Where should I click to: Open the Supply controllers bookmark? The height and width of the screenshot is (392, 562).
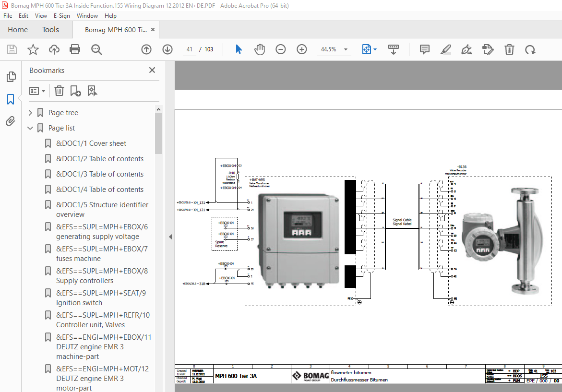point(102,276)
